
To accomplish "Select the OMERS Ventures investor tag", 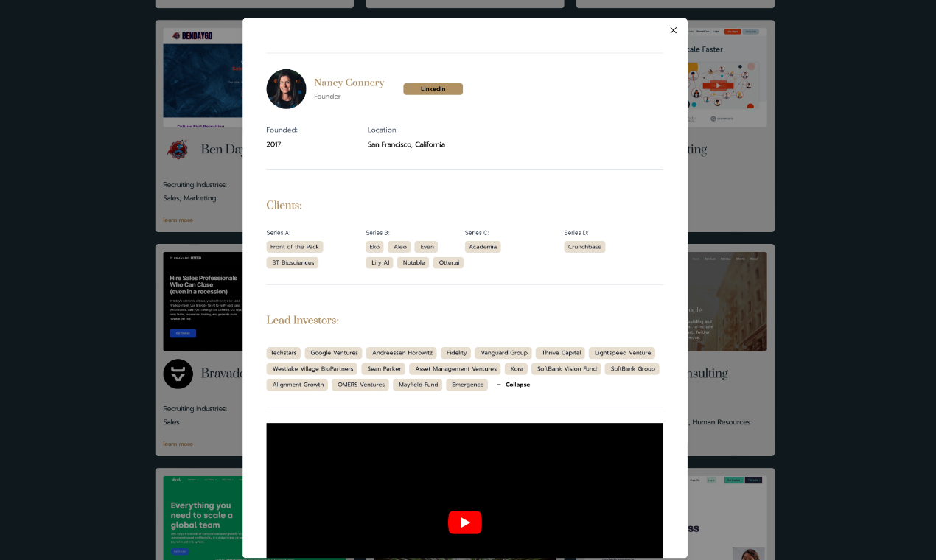I will (360, 385).
